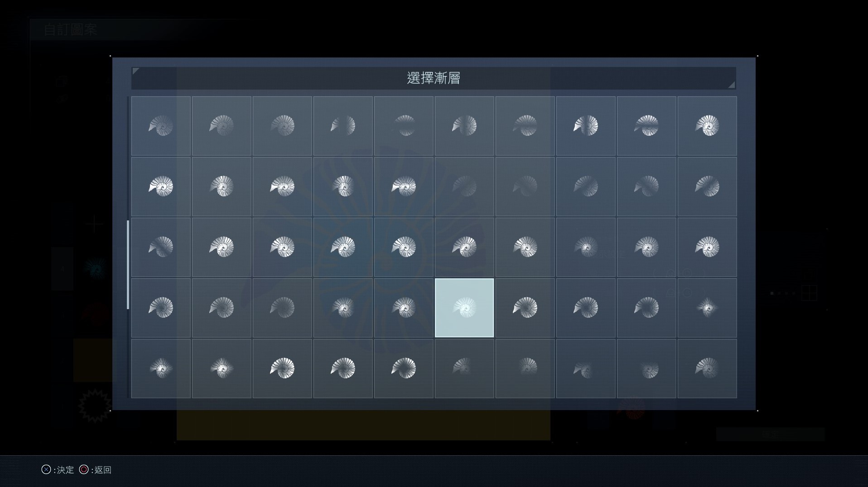Select the last gradient in the bottom row
This screenshot has height=487, width=868.
coord(707,368)
